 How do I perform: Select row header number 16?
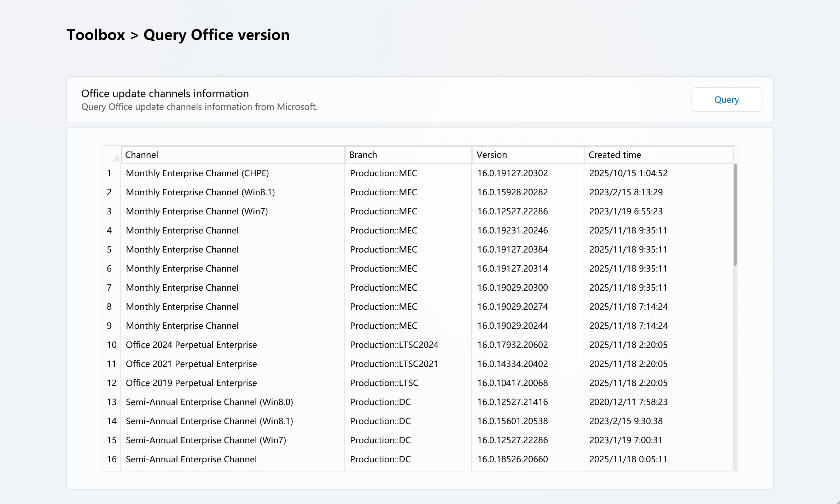[112, 459]
